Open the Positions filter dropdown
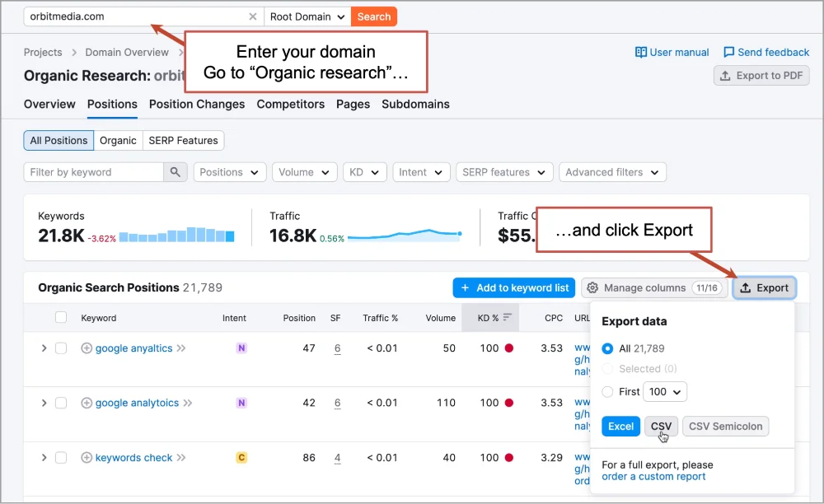Image resolution: width=824 pixels, height=504 pixels. click(x=230, y=172)
